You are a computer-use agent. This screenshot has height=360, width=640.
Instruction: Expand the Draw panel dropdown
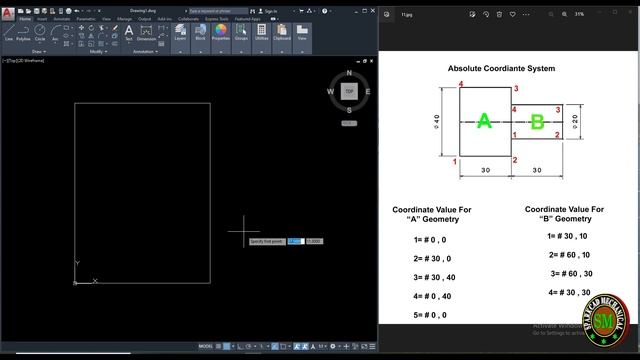tap(39, 52)
